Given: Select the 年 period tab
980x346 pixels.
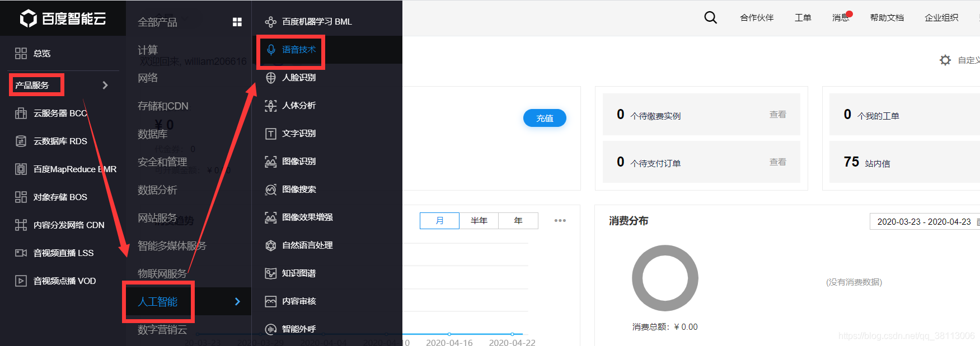Looking at the screenshot, I should (518, 221).
